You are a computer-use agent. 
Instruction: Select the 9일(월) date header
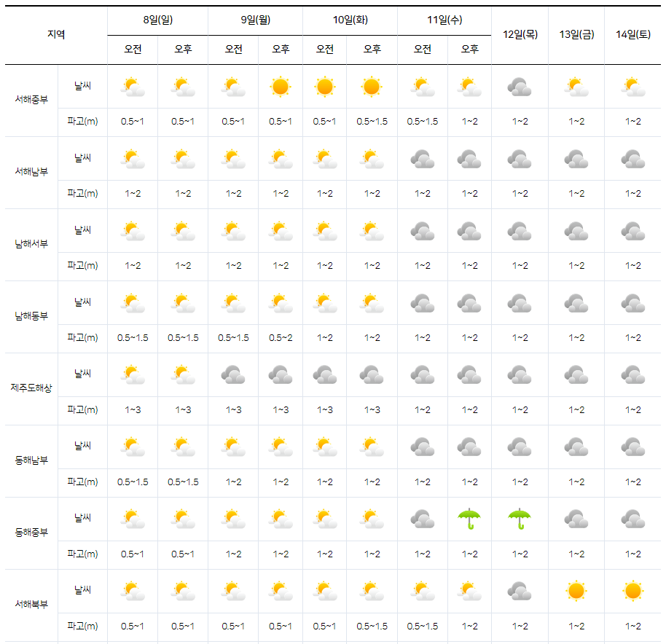click(255, 20)
